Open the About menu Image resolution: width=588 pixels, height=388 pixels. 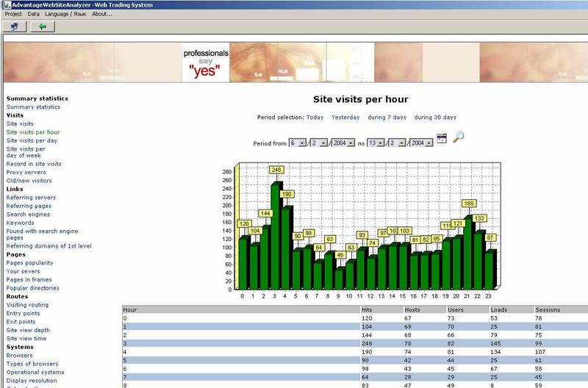pyautogui.click(x=102, y=14)
